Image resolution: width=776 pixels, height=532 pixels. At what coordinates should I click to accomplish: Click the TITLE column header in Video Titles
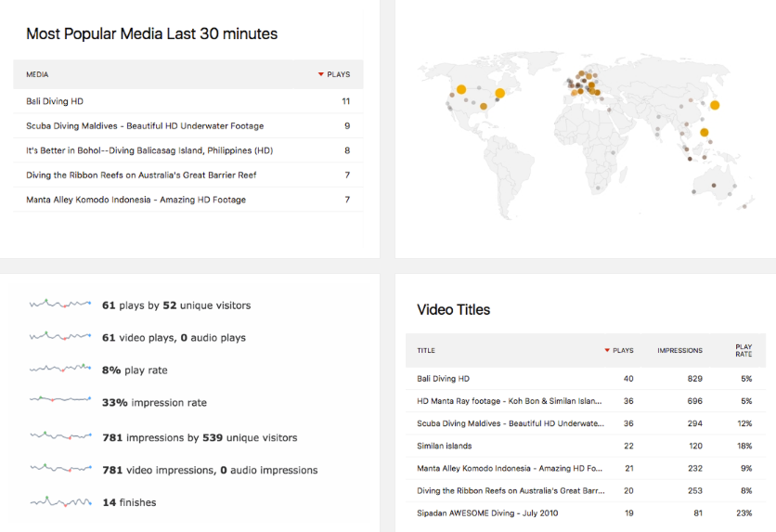(426, 350)
